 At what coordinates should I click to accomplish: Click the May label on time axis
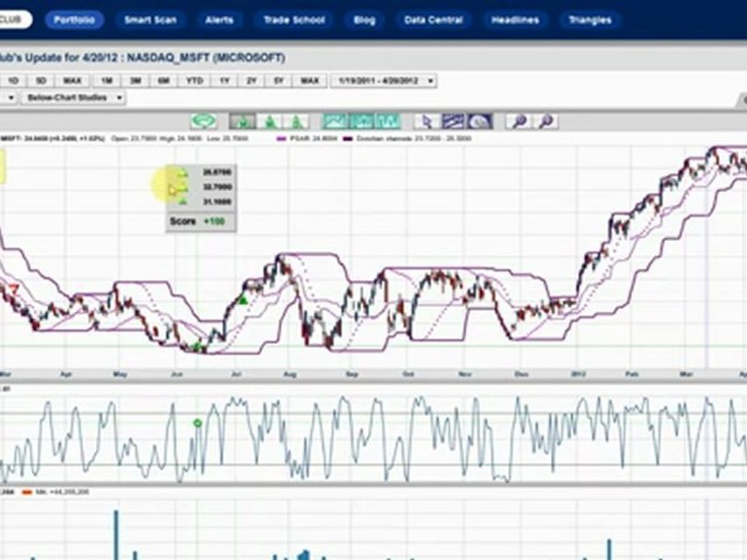(120, 375)
